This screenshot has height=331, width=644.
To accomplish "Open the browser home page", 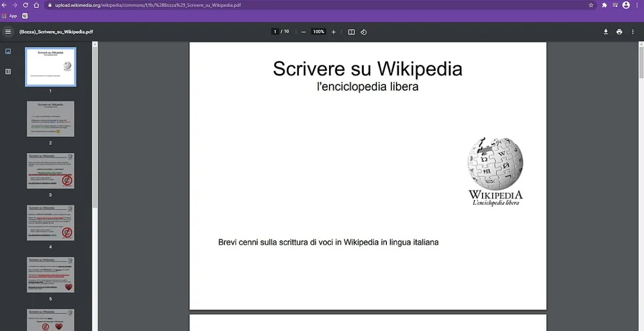I will pos(36,5).
